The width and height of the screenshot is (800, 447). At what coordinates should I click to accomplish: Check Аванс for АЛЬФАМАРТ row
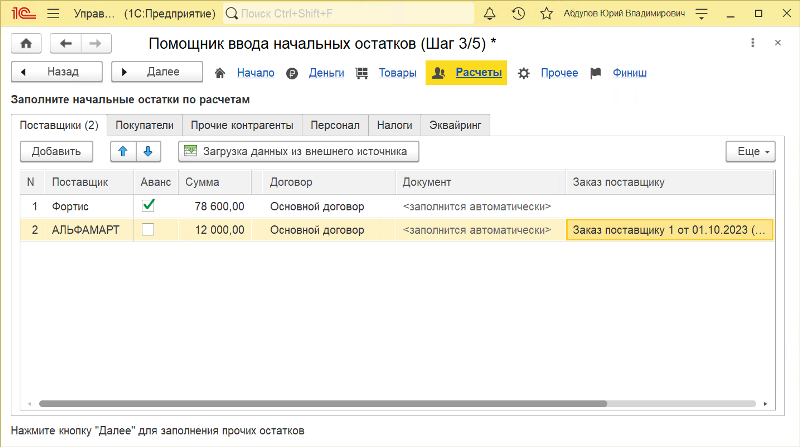coord(148,230)
